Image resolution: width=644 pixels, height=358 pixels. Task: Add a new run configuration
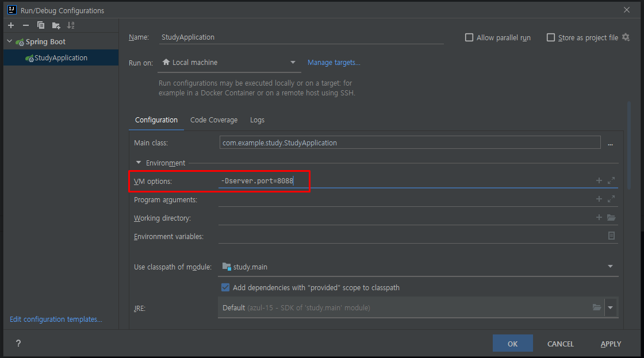click(x=11, y=25)
